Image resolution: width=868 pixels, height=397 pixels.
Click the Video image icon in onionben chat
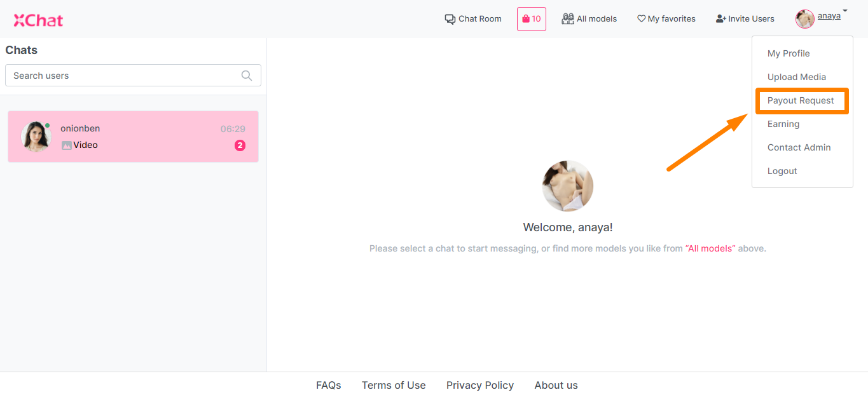click(67, 145)
